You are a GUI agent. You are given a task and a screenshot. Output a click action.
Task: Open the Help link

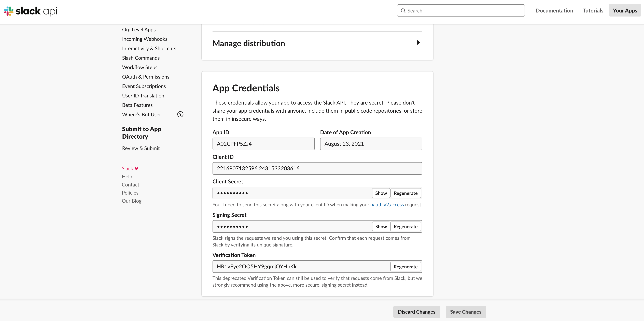127,177
